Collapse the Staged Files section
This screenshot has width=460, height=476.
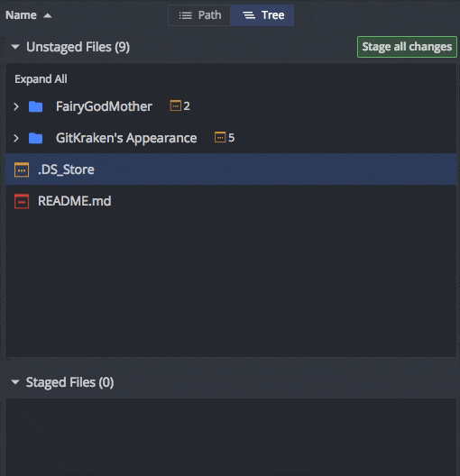(x=15, y=382)
